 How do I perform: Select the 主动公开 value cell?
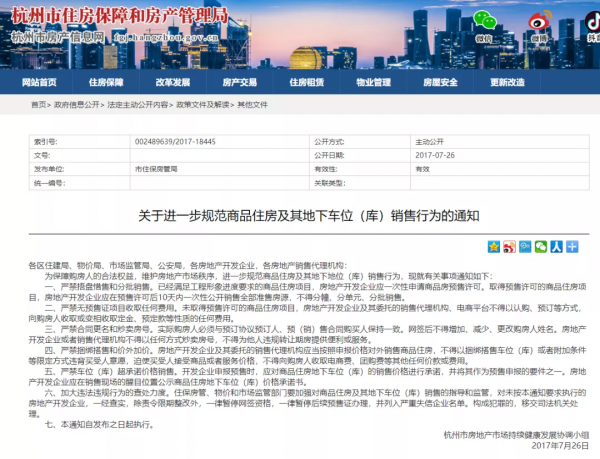(x=500, y=142)
